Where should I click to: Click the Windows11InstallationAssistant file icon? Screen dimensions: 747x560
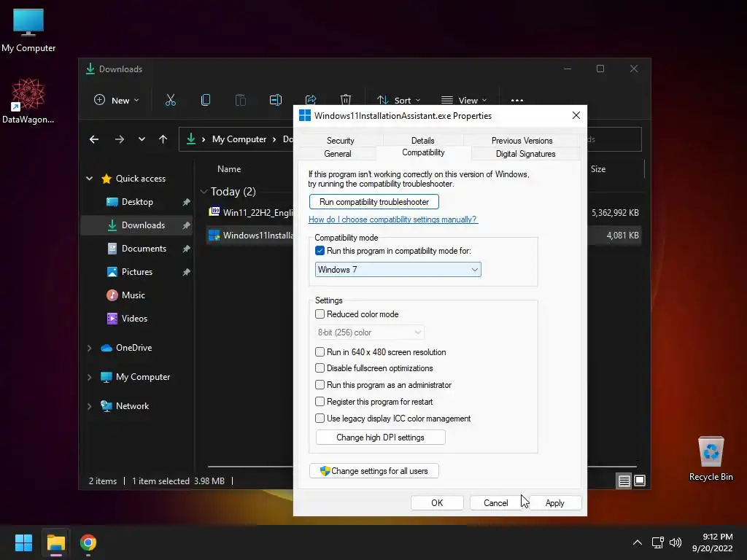pyautogui.click(x=214, y=236)
